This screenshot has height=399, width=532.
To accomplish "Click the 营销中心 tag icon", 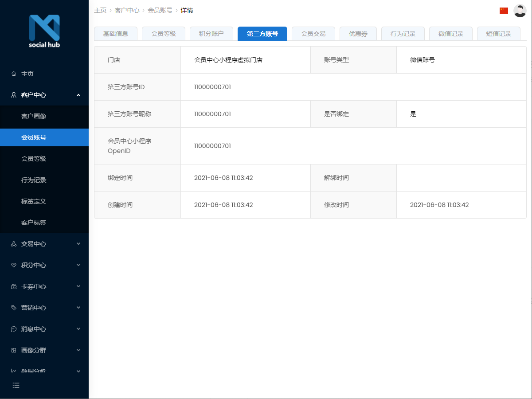I will 14,308.
